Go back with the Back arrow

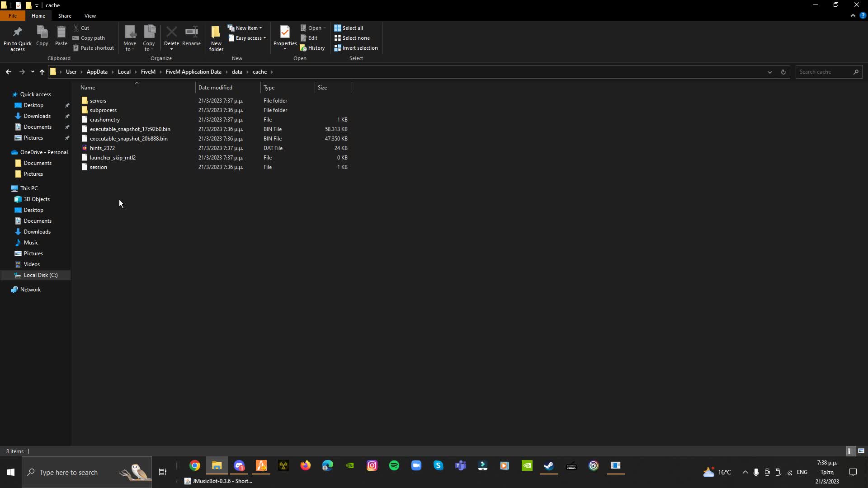pos(9,72)
